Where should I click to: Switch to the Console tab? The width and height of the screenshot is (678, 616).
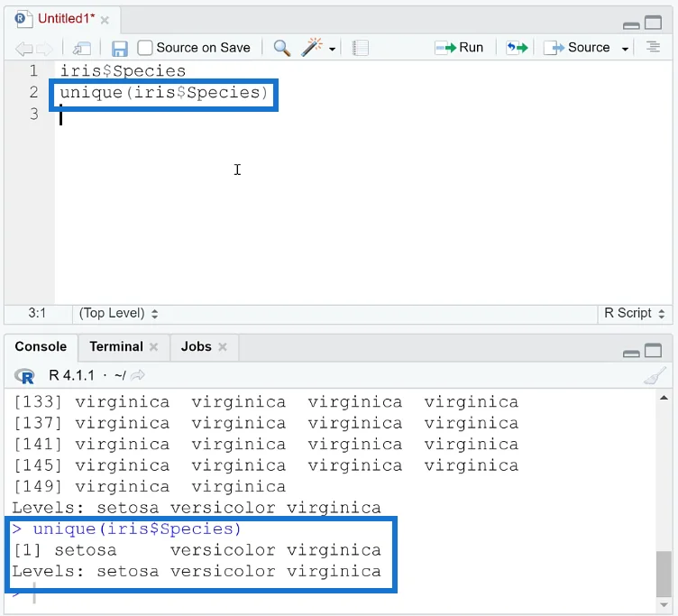[x=41, y=346]
